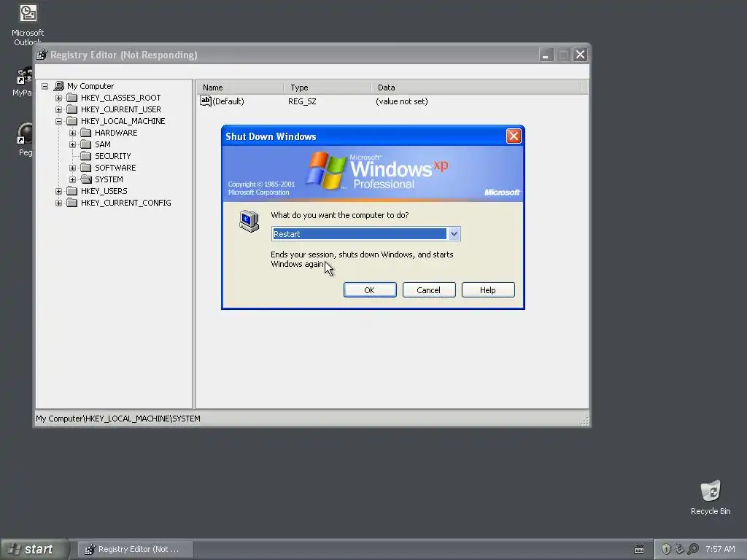The height and width of the screenshot is (560, 747).
Task: Click the network connection tray icon
Action: 680,549
